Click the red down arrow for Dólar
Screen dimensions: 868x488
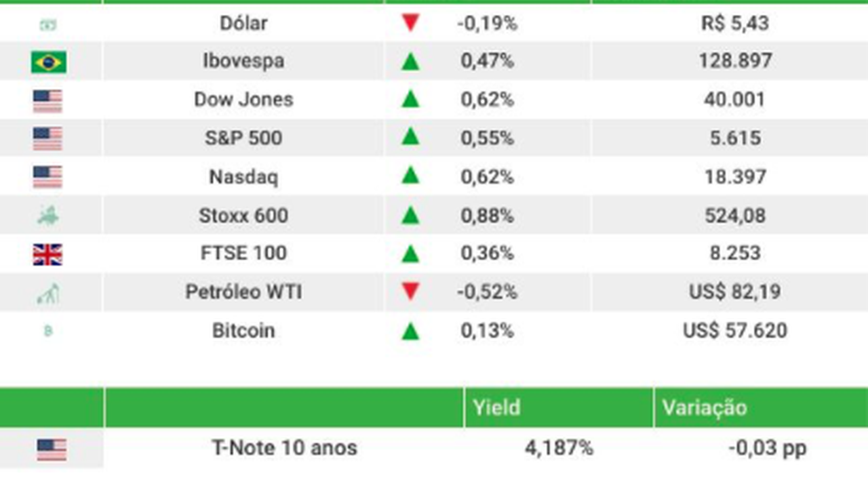410,24
